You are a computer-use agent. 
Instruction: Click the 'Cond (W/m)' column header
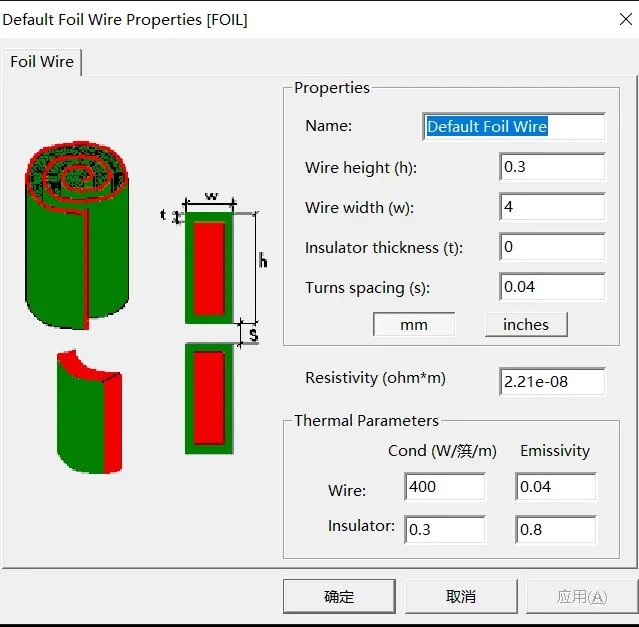pos(442,451)
